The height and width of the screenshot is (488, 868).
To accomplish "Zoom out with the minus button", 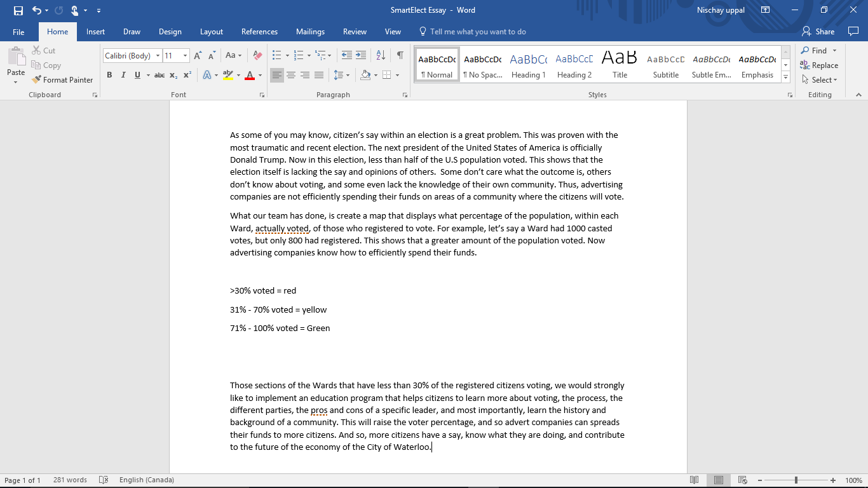I will click(759, 480).
